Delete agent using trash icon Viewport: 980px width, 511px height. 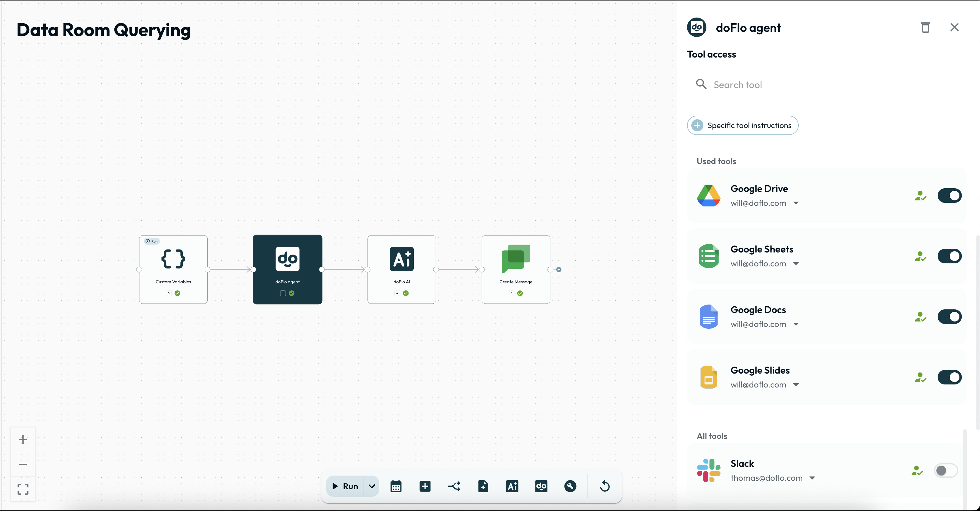point(925,27)
